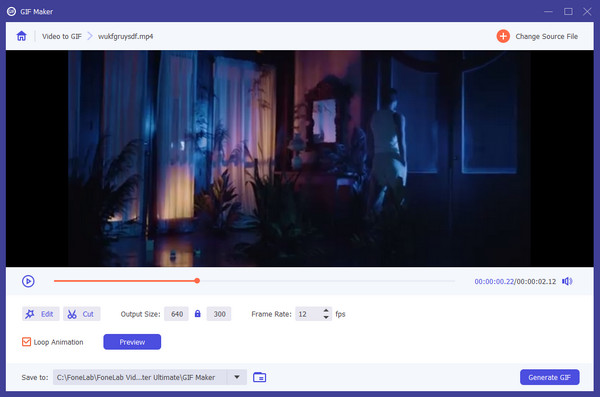Image resolution: width=600 pixels, height=397 pixels.
Task: Click the save path text field
Action: click(x=140, y=377)
